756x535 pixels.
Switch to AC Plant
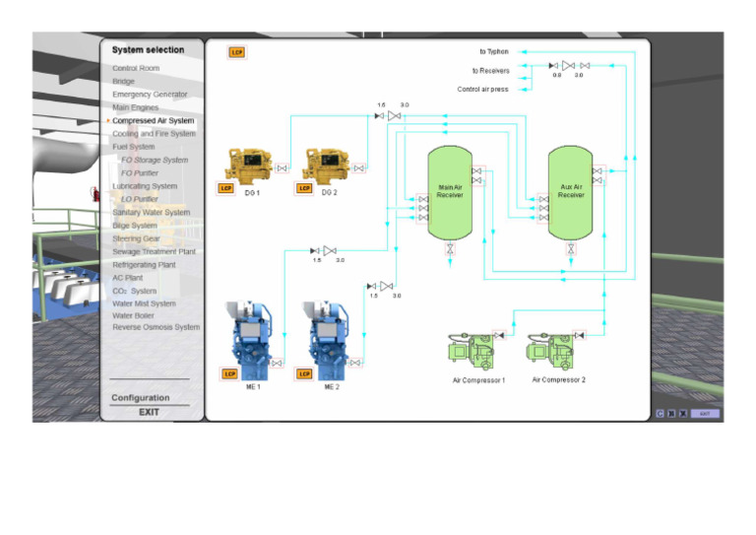coord(128,278)
